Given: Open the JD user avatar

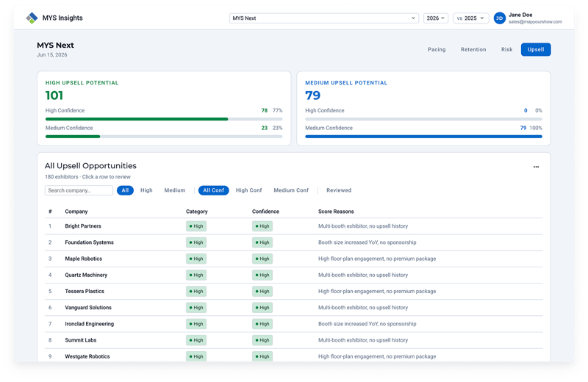Looking at the screenshot, I should point(500,18).
